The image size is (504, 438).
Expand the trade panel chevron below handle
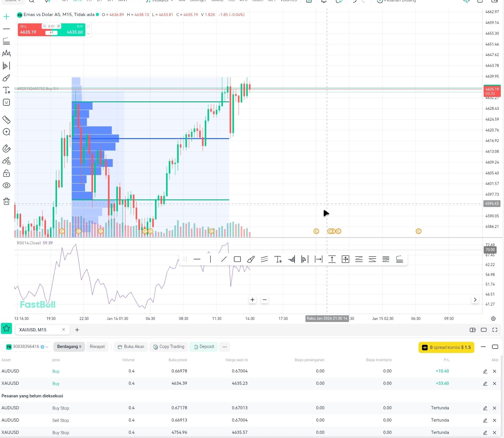[88, 34]
